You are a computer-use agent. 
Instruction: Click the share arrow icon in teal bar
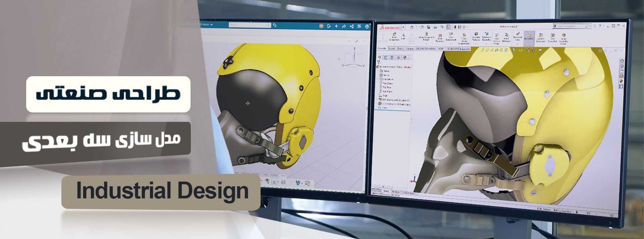[x=343, y=26]
